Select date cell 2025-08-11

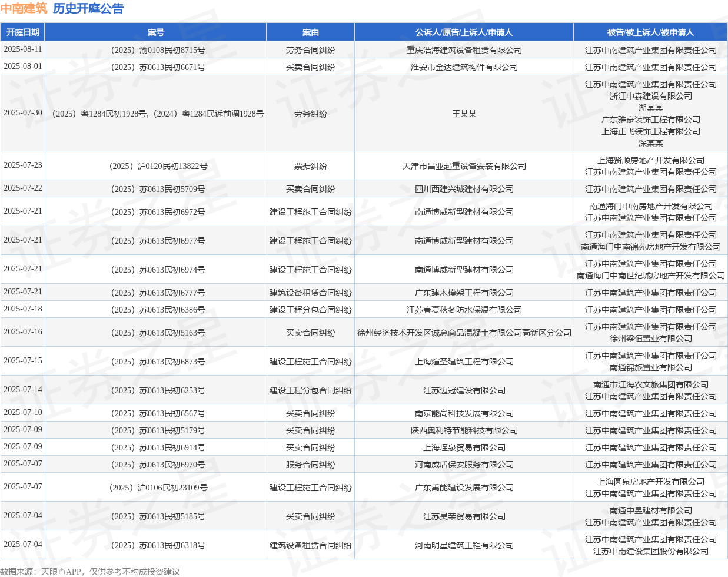(23, 49)
